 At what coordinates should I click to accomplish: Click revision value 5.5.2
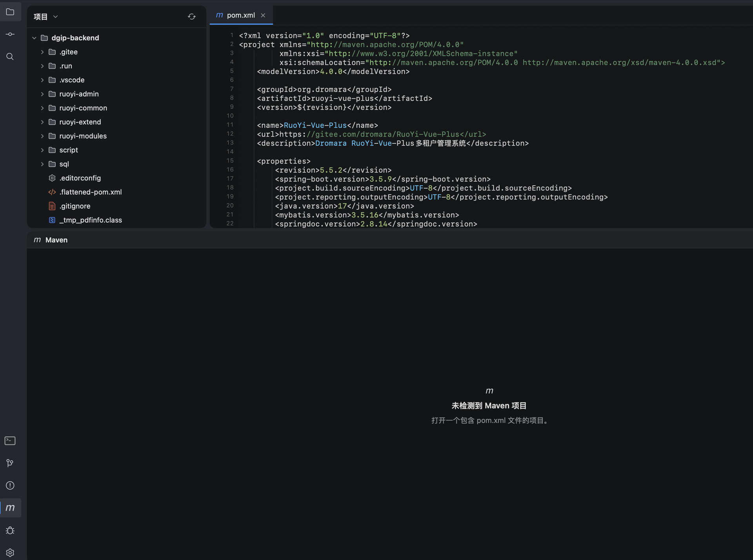coord(331,170)
